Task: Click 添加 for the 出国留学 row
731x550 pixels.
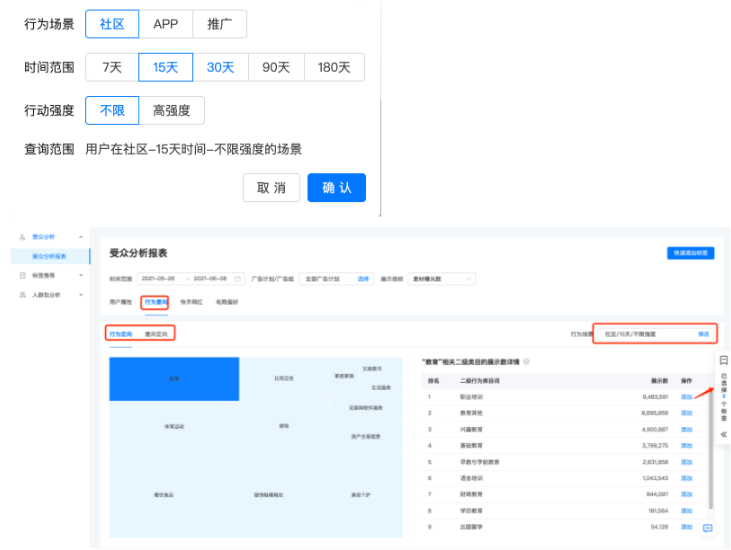Action: coord(686,527)
